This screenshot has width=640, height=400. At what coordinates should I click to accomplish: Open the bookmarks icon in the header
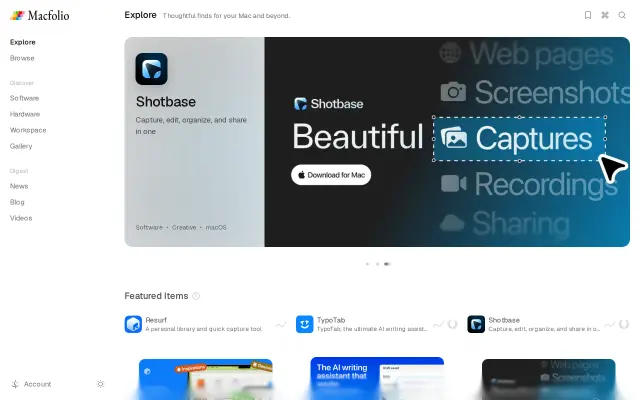click(588, 15)
